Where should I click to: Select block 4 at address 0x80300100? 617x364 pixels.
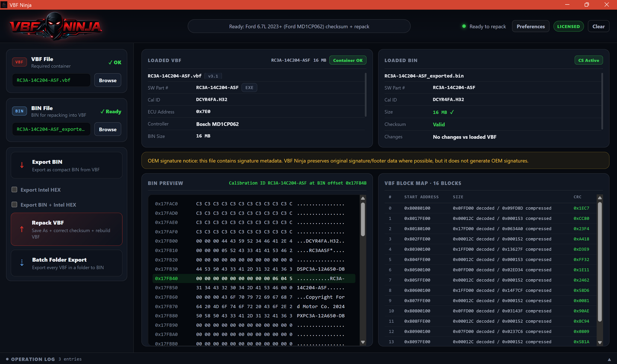tap(490, 249)
